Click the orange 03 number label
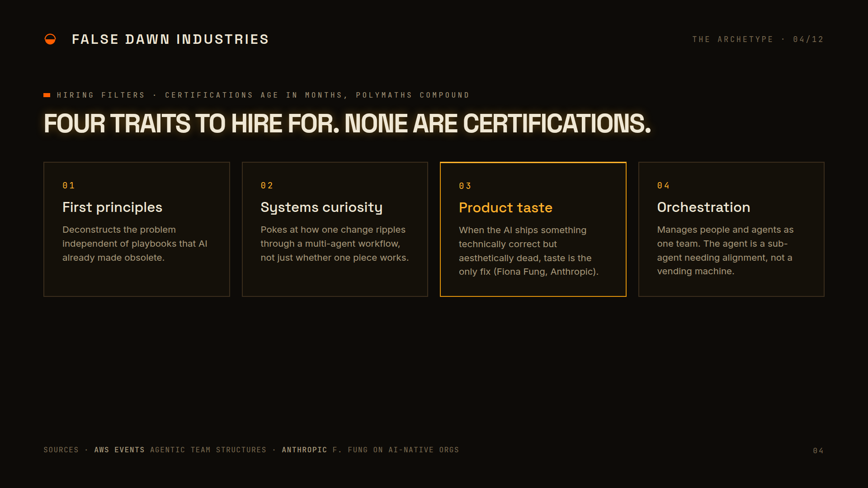This screenshot has height=488, width=868. tap(465, 186)
